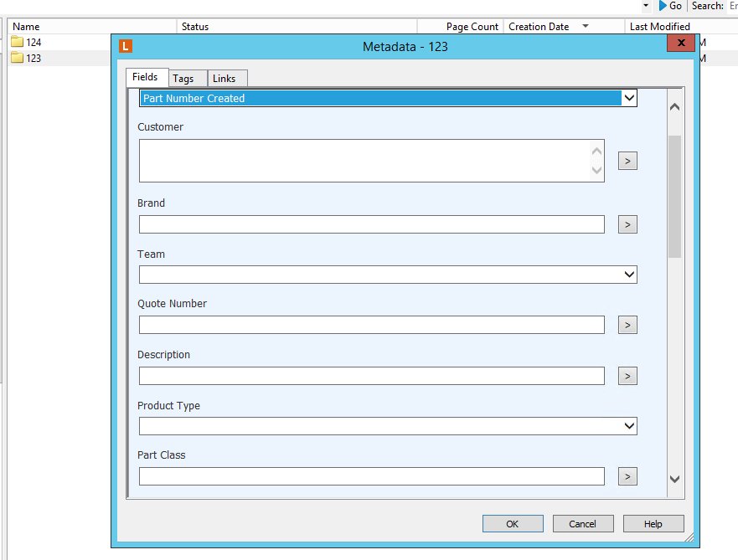738x560 pixels.
Task: Expand the Team dropdown list
Action: click(629, 275)
